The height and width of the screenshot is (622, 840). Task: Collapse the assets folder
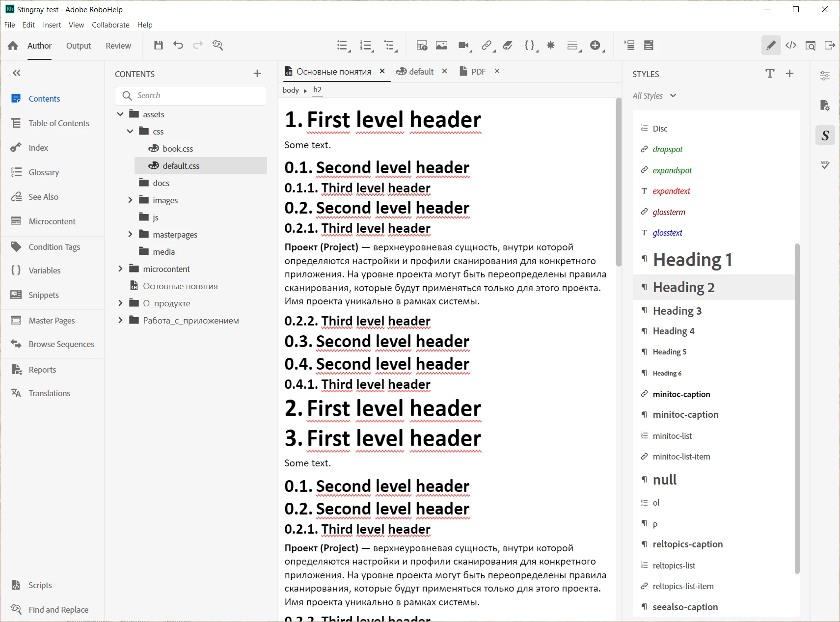120,114
